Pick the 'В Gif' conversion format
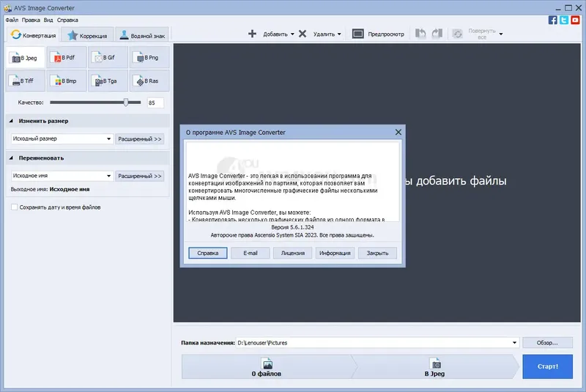 [108, 58]
